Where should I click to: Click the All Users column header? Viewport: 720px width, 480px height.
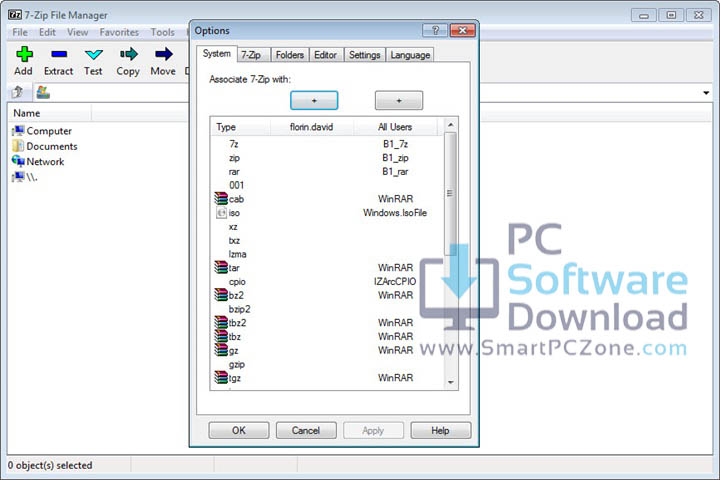(x=395, y=127)
